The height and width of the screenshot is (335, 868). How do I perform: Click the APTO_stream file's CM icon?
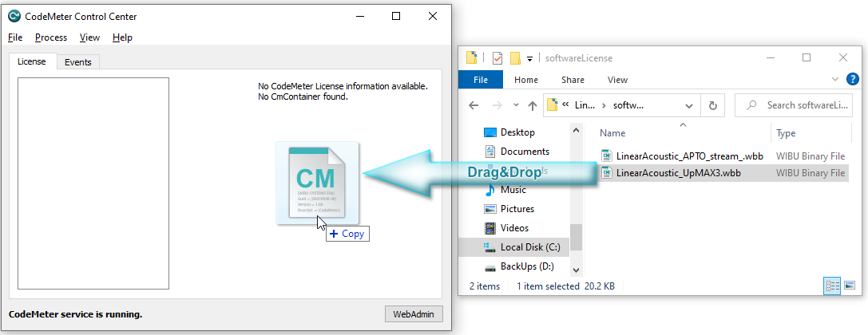pyautogui.click(x=607, y=156)
